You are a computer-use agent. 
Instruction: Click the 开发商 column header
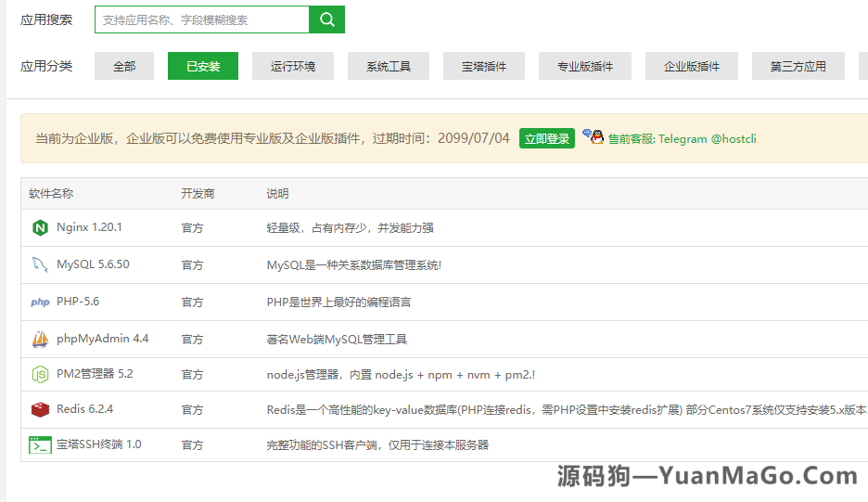198,193
